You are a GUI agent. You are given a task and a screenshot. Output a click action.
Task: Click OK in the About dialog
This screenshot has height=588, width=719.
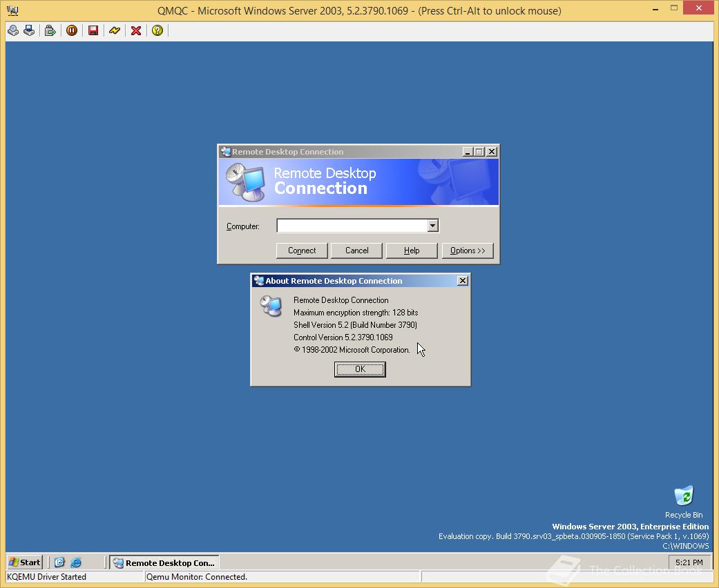pyautogui.click(x=360, y=369)
